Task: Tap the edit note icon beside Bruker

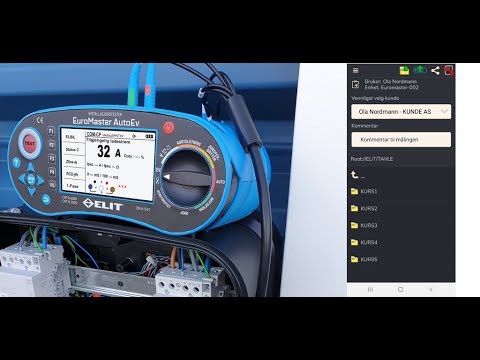Action: 356,85
